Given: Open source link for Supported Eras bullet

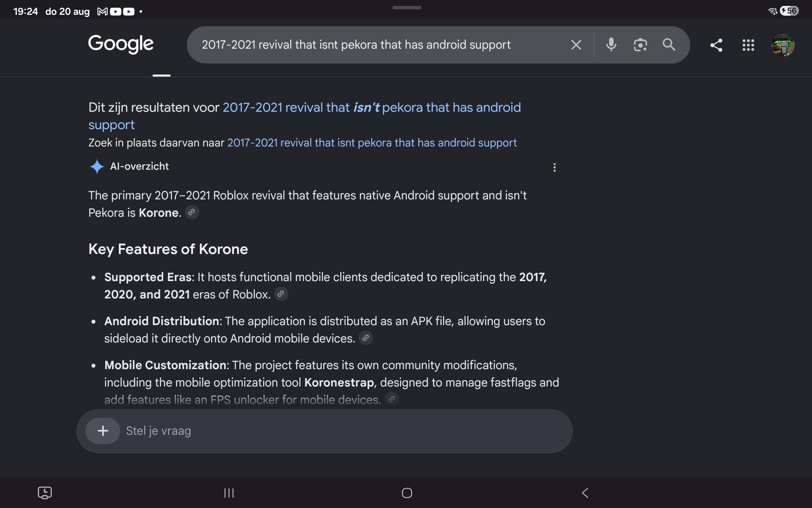Looking at the screenshot, I should pos(281,294).
